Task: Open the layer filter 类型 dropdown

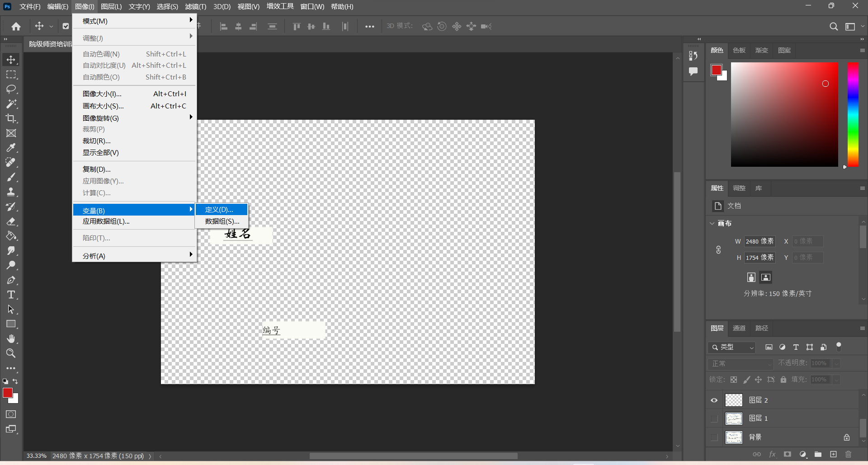Action: pyautogui.click(x=732, y=347)
